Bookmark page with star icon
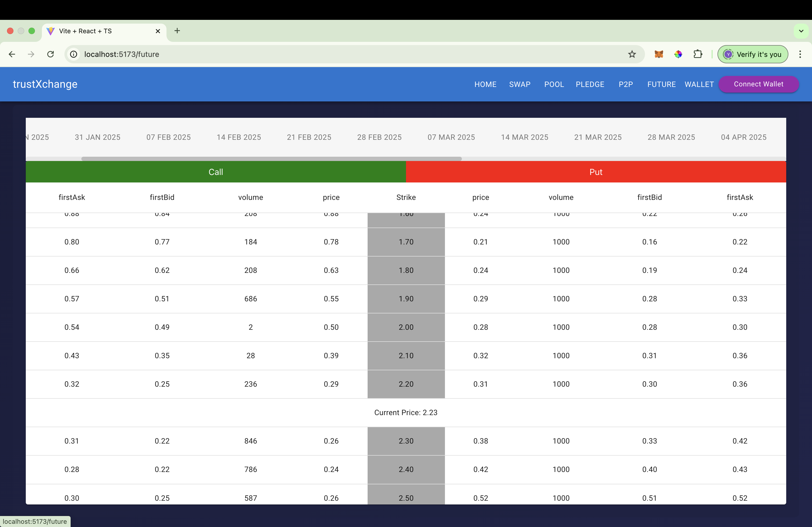 (632, 54)
